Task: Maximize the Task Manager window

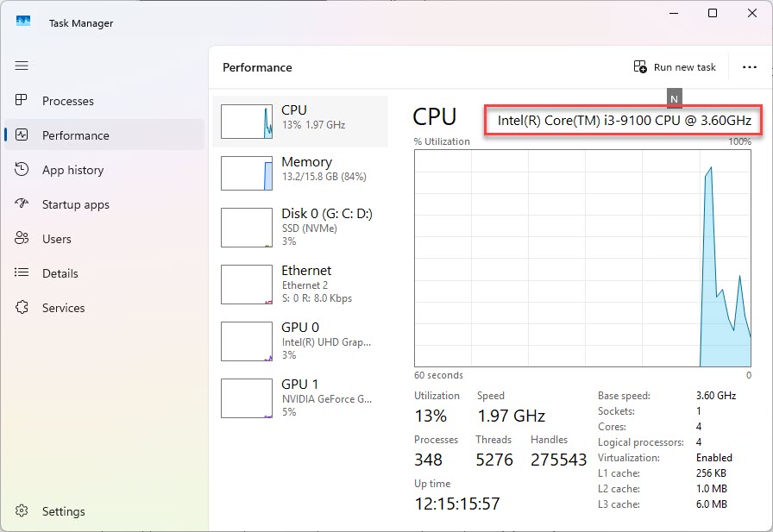Action: [713, 14]
